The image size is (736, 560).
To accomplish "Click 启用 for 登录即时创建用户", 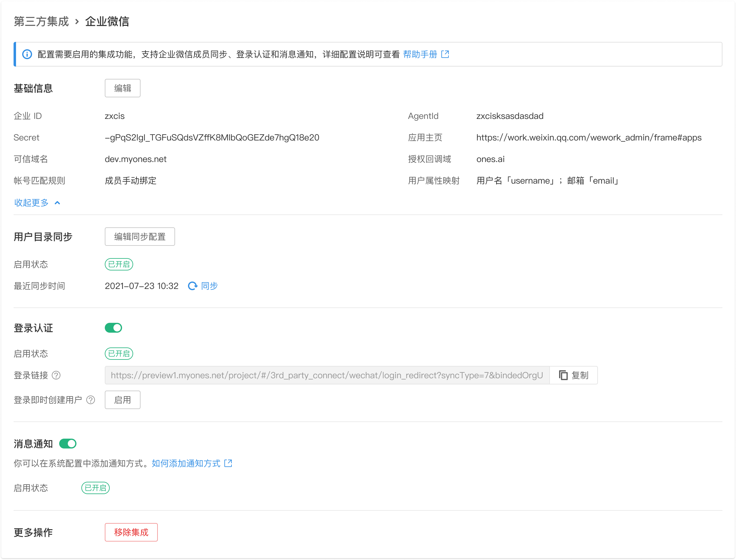I will click(x=122, y=400).
